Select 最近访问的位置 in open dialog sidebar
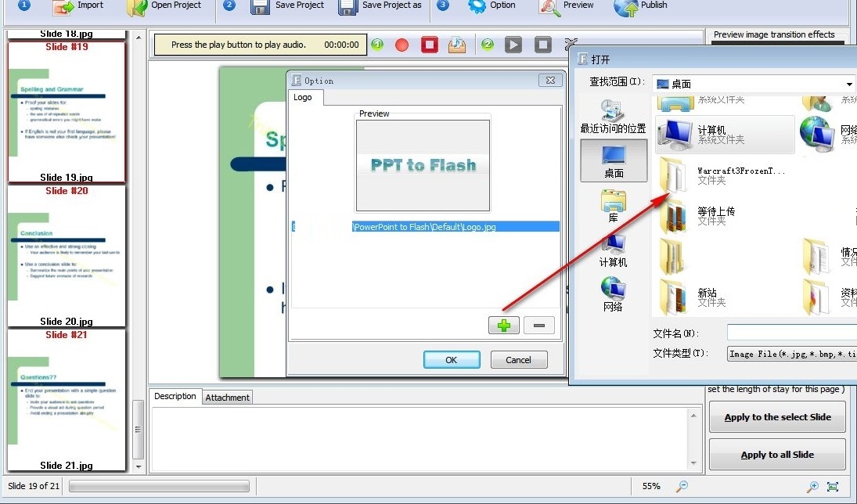This screenshot has width=857, height=504. [x=613, y=117]
